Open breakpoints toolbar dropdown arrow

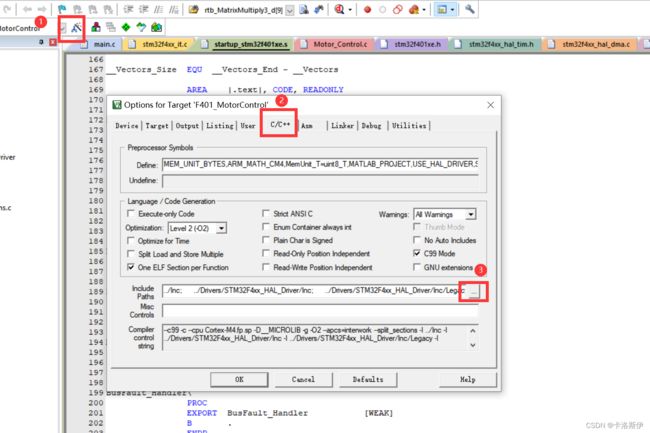tap(424, 10)
